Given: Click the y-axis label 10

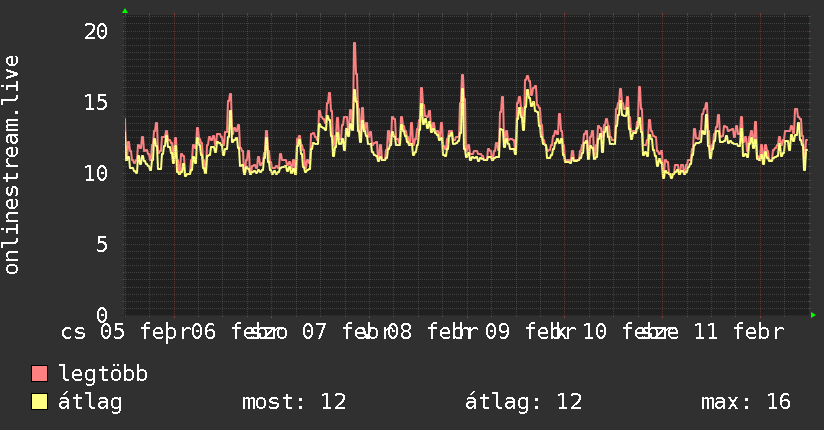Looking at the screenshot, I should pos(96,173).
